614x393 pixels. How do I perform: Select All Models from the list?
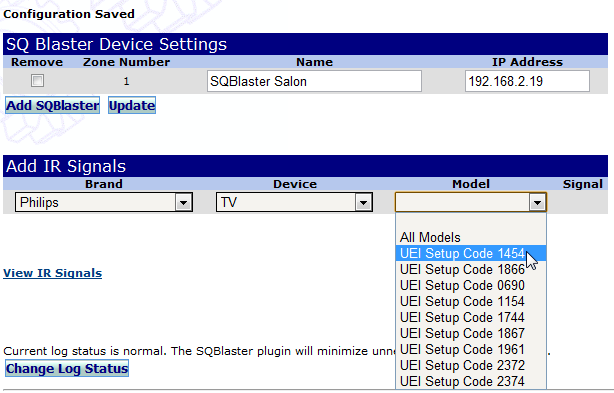471,237
